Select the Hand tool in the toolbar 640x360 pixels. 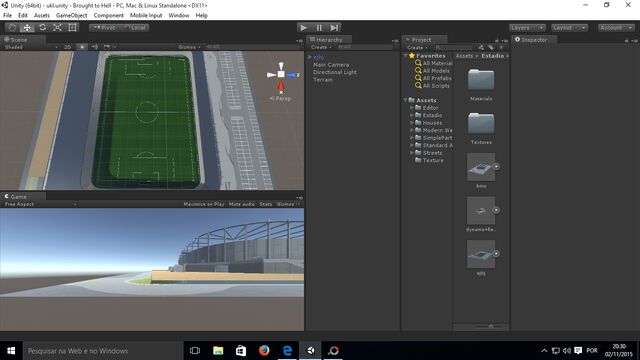tap(12, 28)
